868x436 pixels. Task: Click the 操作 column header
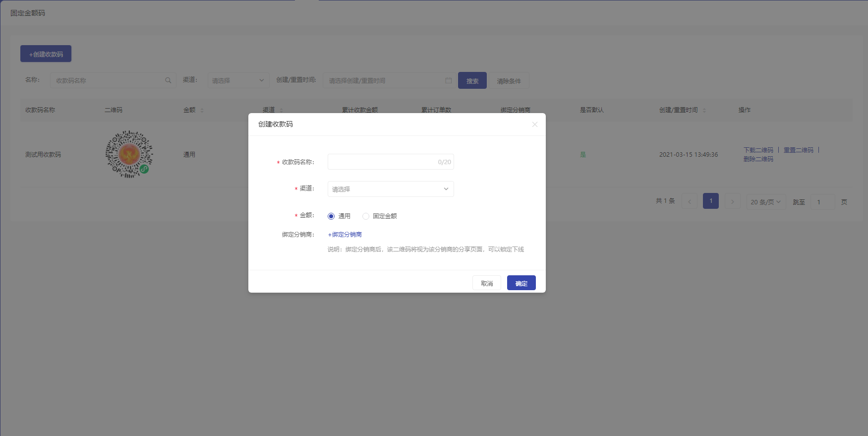tap(745, 110)
